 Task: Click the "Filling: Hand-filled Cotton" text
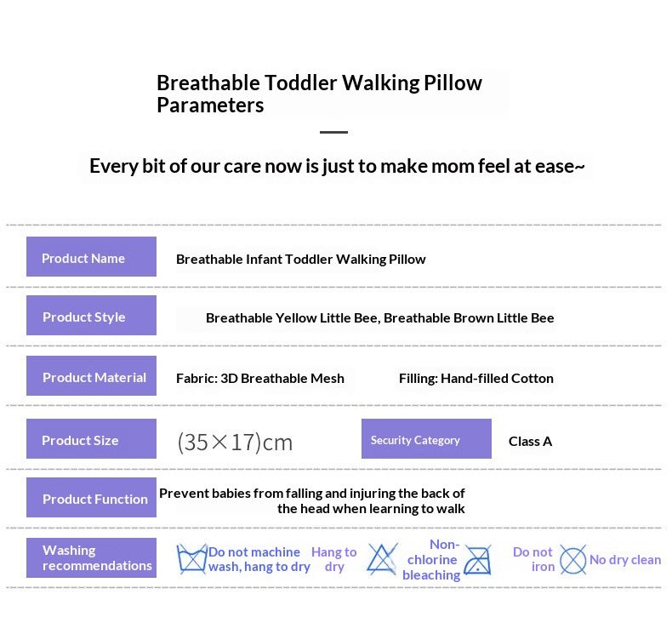pos(476,378)
